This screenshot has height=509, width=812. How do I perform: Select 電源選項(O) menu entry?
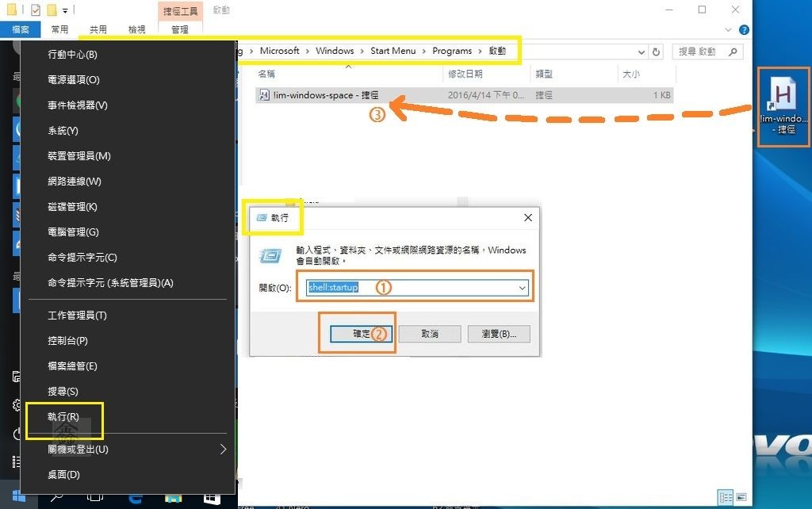point(73,80)
